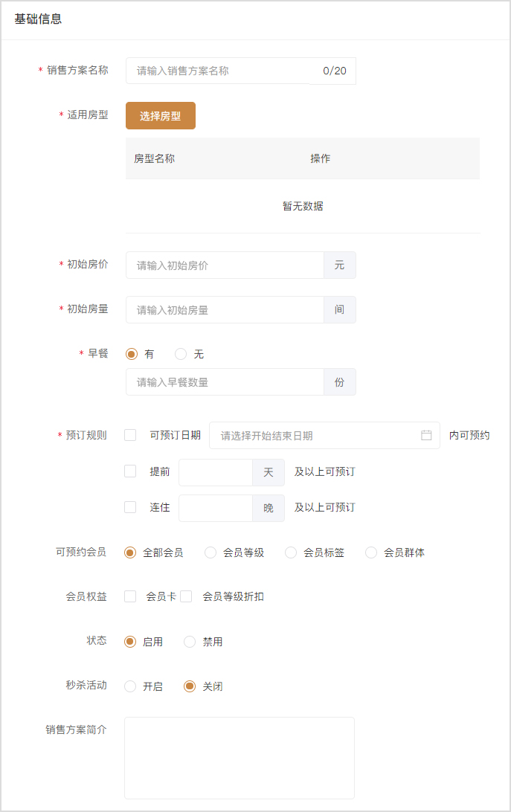Tick the 提前 booking rule checkbox
Screen dimensions: 511x812
tap(130, 471)
